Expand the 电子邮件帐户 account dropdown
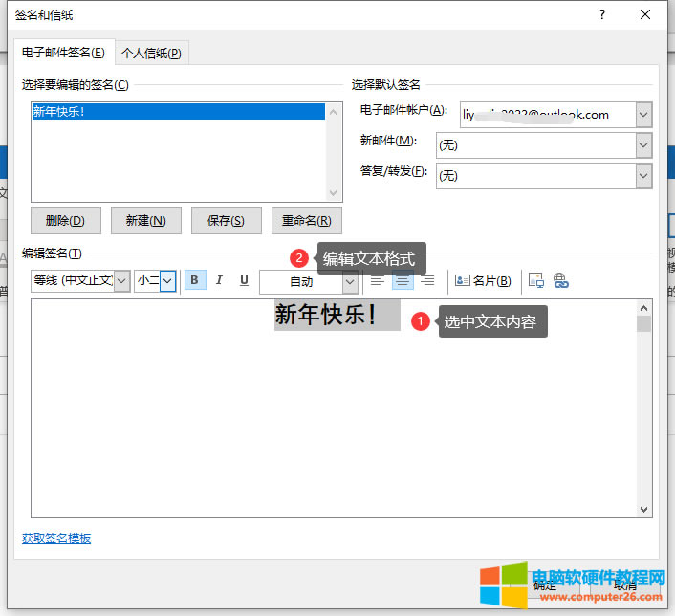Image resolution: width=675 pixels, height=616 pixels. coord(643,115)
